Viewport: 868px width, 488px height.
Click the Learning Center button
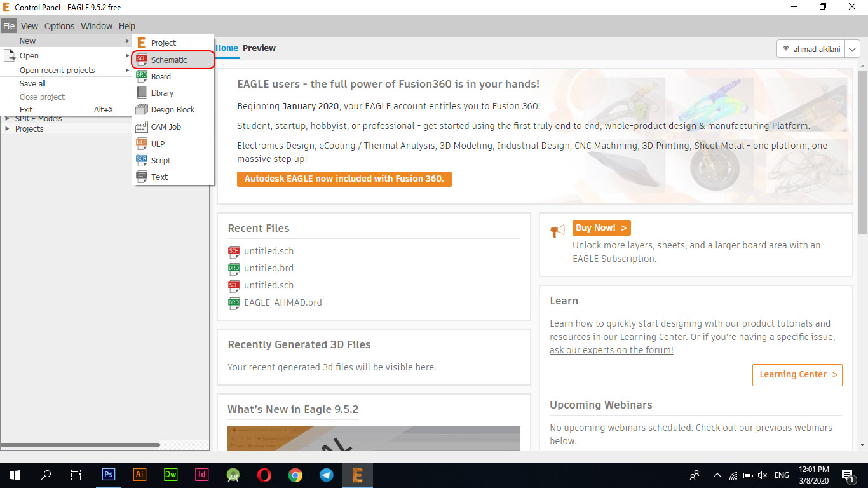tap(797, 374)
